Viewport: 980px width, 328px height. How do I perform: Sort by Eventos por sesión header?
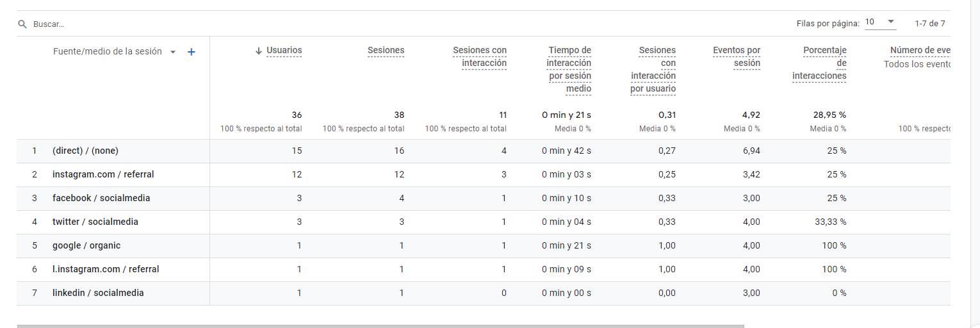tap(737, 56)
